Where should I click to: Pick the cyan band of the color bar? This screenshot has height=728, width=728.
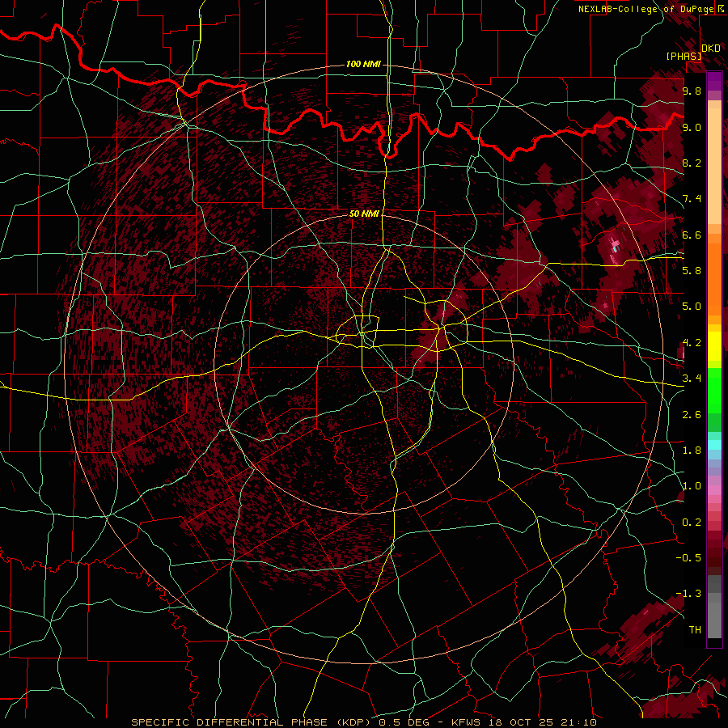pyautogui.click(x=714, y=445)
